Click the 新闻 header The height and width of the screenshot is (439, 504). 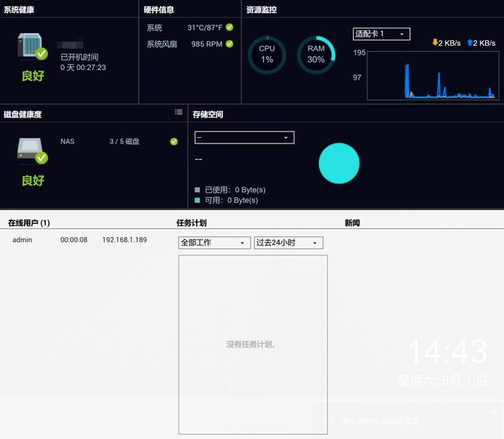point(352,223)
